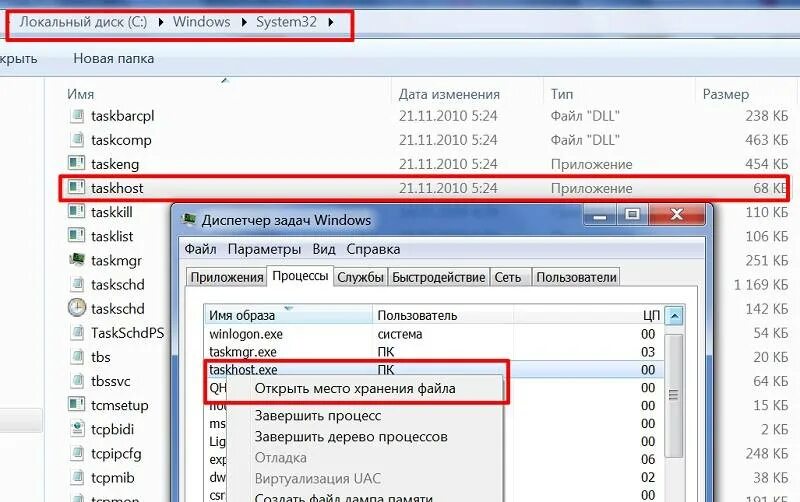Open the Справка menu
Image resolution: width=800 pixels, height=502 pixels.
[373, 249]
